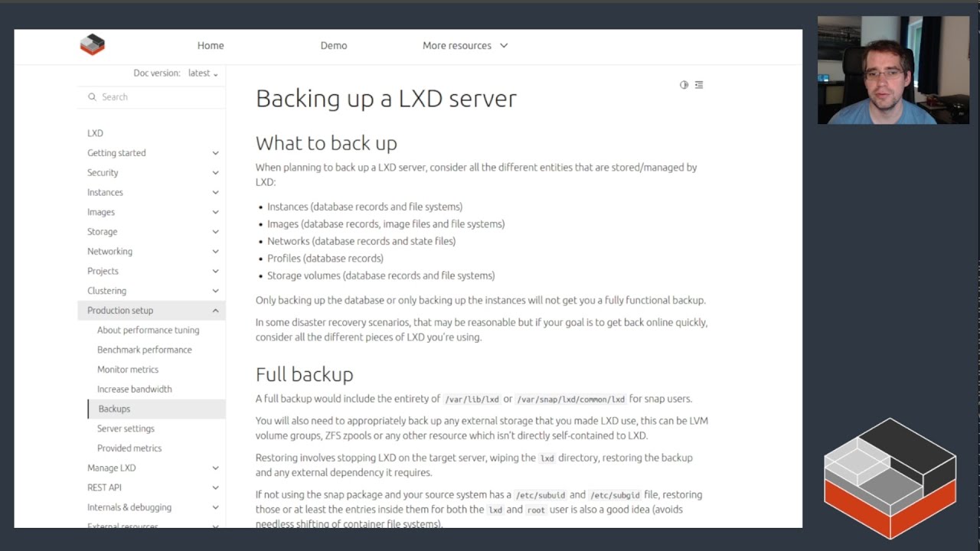Click the search magnifier icon
Image resolution: width=980 pixels, height=551 pixels.
(92, 97)
